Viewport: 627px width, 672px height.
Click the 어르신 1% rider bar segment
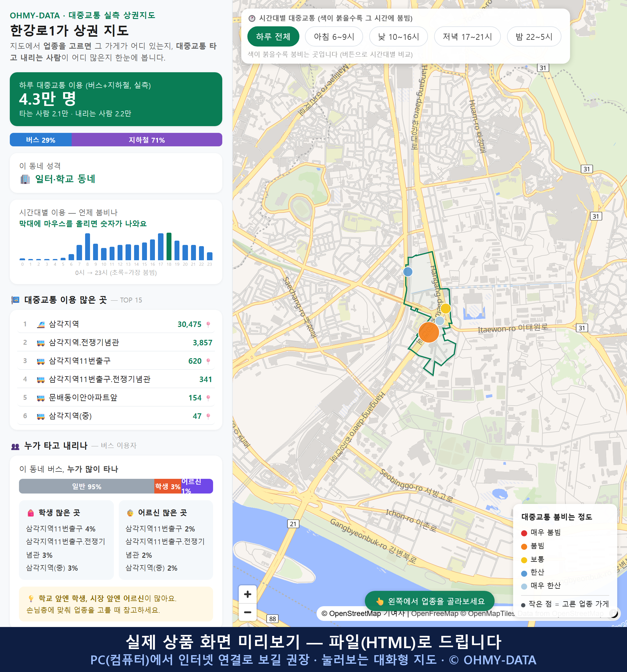point(197,486)
